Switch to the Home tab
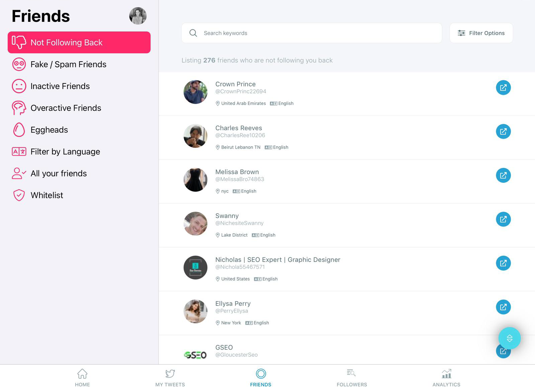The width and height of the screenshot is (535, 392). click(82, 378)
